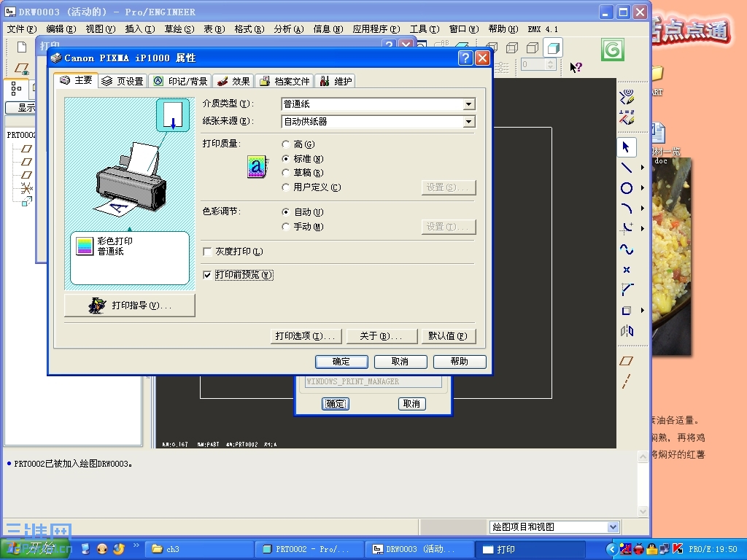Select the shaded display cube icon
Viewport: 747px width, 560px height.
[553, 47]
